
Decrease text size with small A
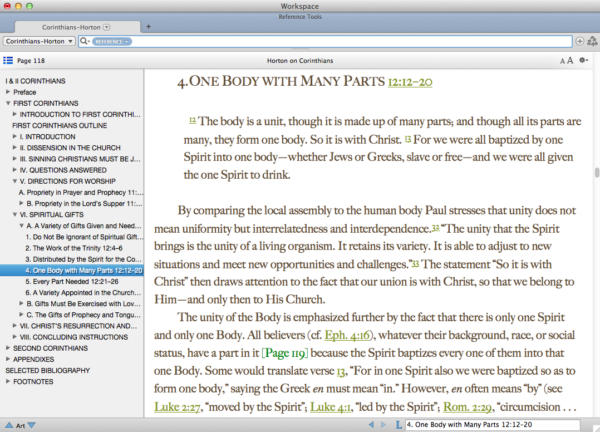562,61
